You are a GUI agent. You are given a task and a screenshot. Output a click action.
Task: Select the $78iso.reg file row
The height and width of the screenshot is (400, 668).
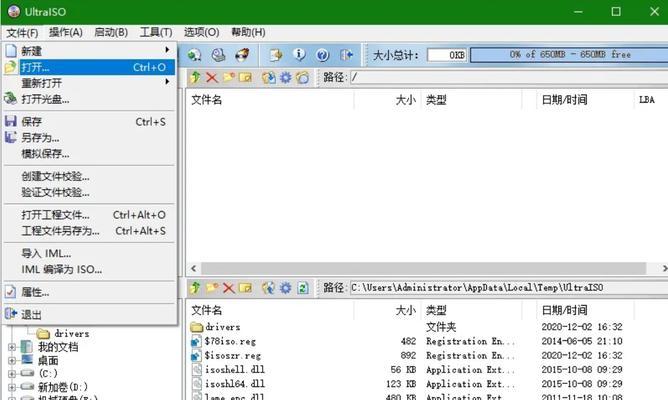[224, 341]
